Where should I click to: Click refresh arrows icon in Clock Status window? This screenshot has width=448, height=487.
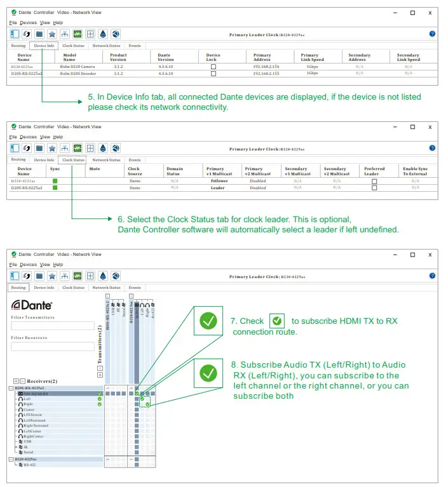(x=27, y=148)
